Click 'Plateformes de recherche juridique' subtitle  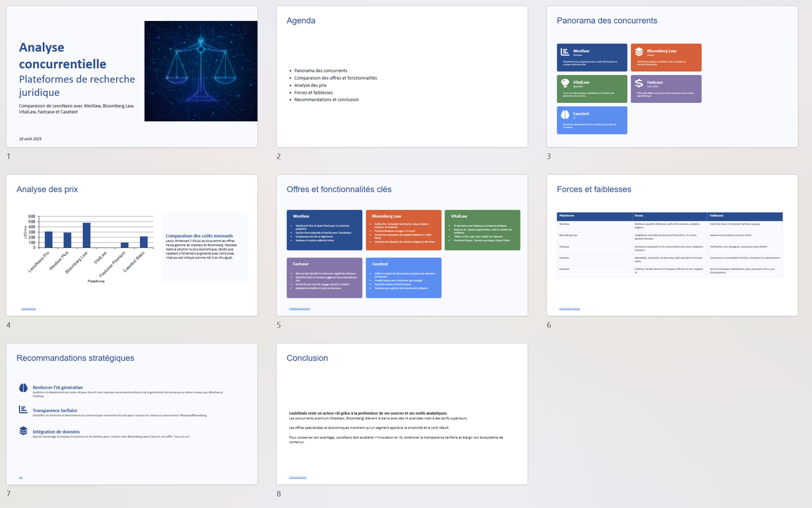(x=77, y=85)
